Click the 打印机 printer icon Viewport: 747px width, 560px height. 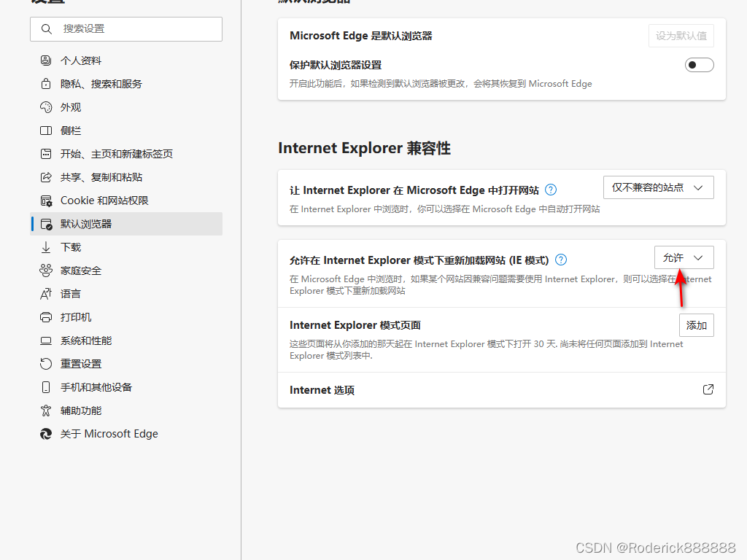[x=46, y=317]
